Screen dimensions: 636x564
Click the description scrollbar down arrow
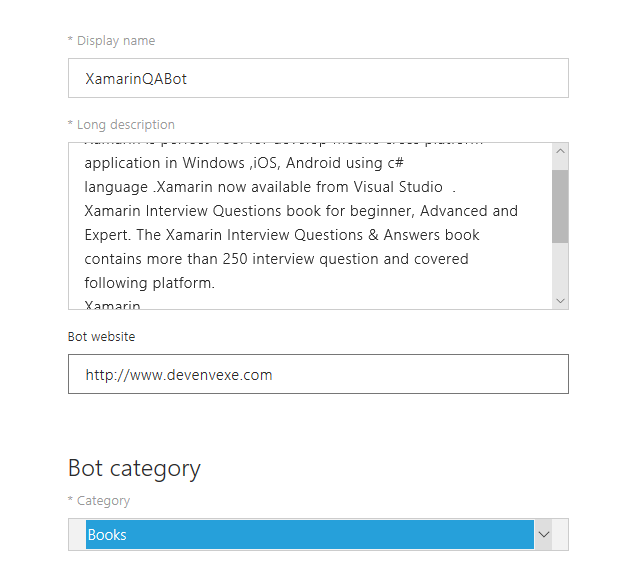[x=560, y=300]
